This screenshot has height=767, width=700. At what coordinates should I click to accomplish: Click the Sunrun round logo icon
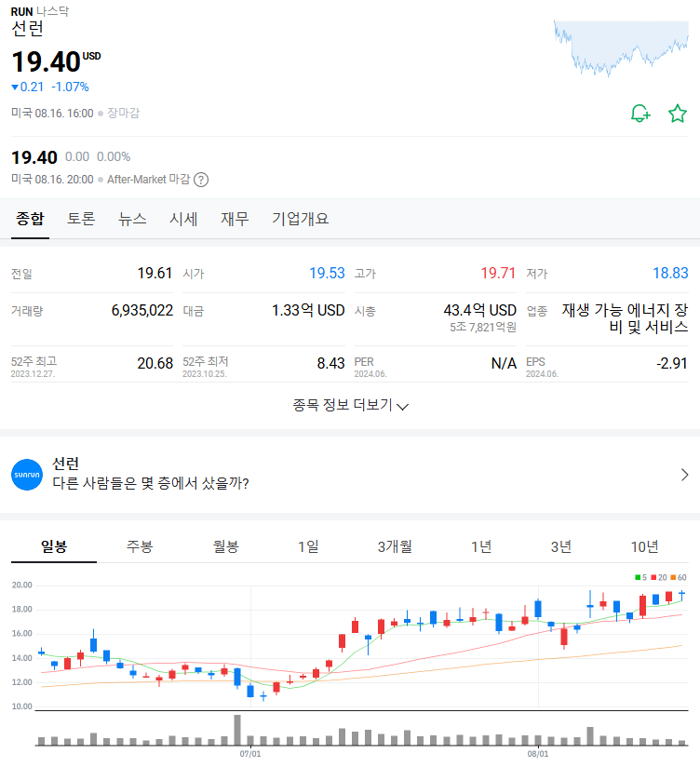27,475
